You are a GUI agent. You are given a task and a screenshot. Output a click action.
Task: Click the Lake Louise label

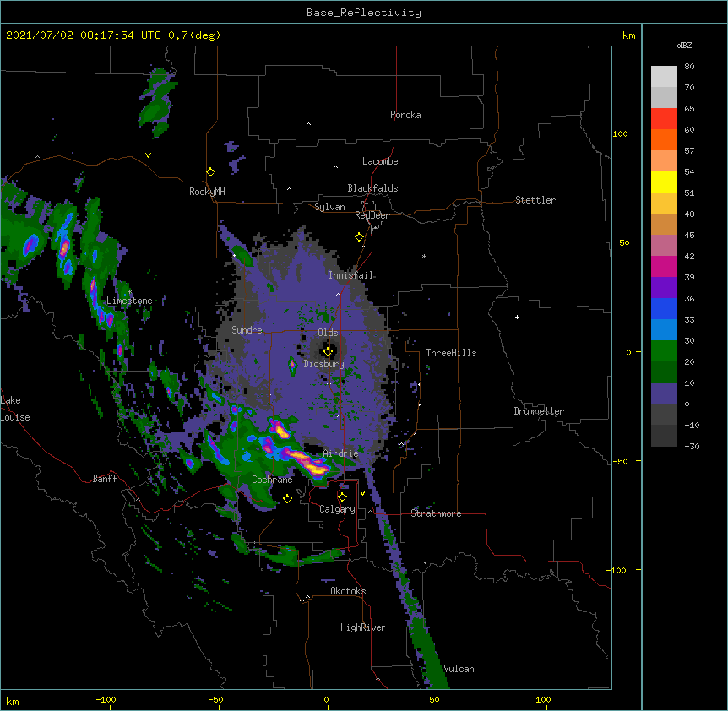(x=15, y=409)
